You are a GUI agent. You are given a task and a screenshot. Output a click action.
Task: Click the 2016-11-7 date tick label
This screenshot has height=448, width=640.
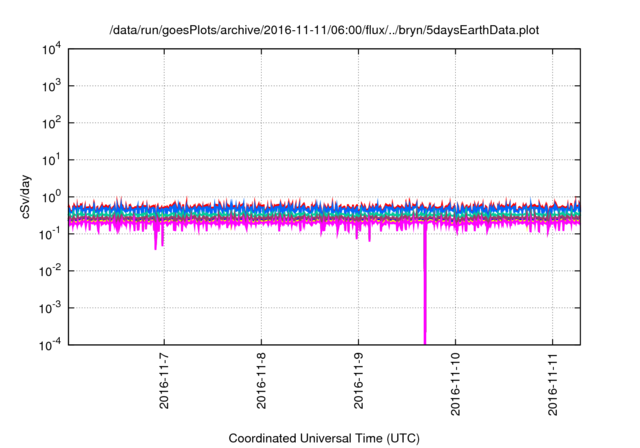164,380
